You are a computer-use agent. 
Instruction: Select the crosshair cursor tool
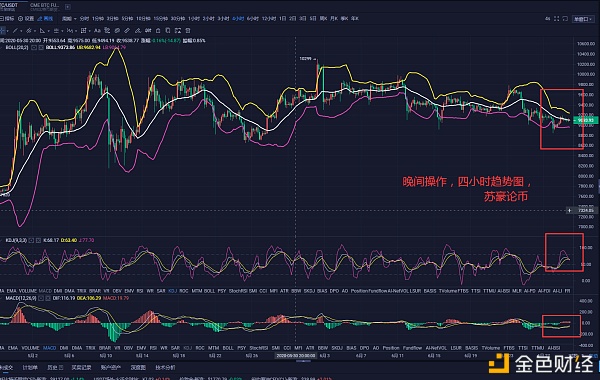(x=3, y=31)
